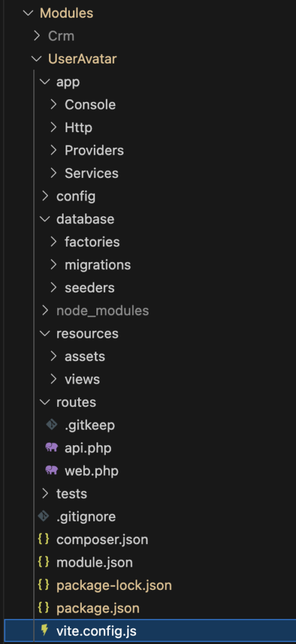Click the git icon next to .gitkeep

(52, 425)
